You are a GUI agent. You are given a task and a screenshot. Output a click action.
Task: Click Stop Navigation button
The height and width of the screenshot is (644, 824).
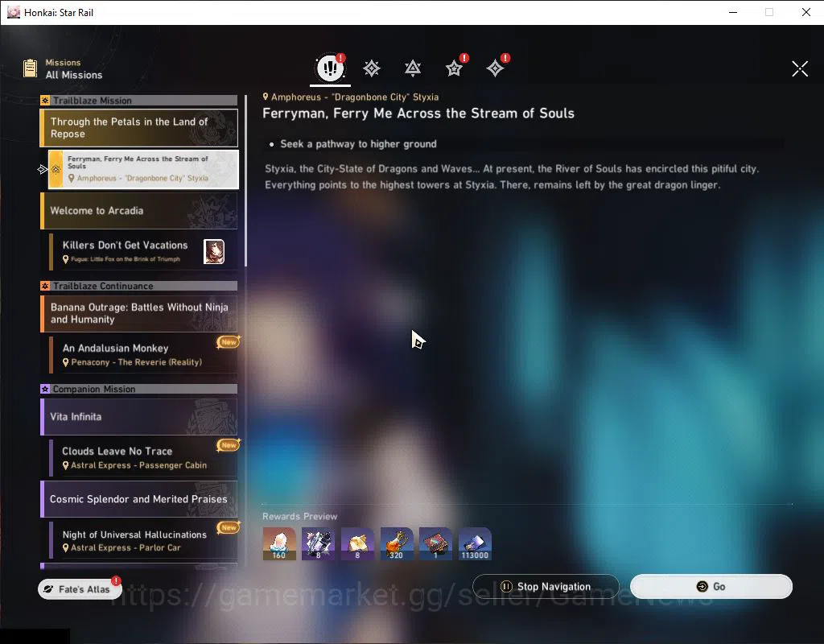point(546,586)
